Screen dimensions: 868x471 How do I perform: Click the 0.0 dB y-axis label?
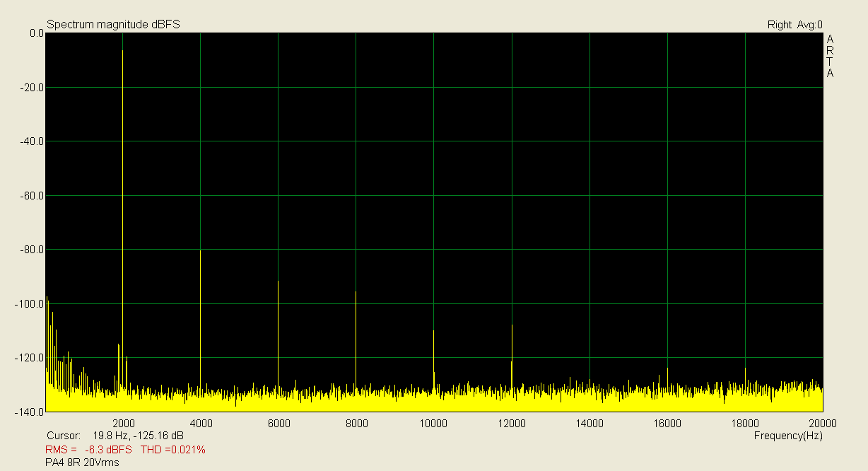(x=37, y=33)
